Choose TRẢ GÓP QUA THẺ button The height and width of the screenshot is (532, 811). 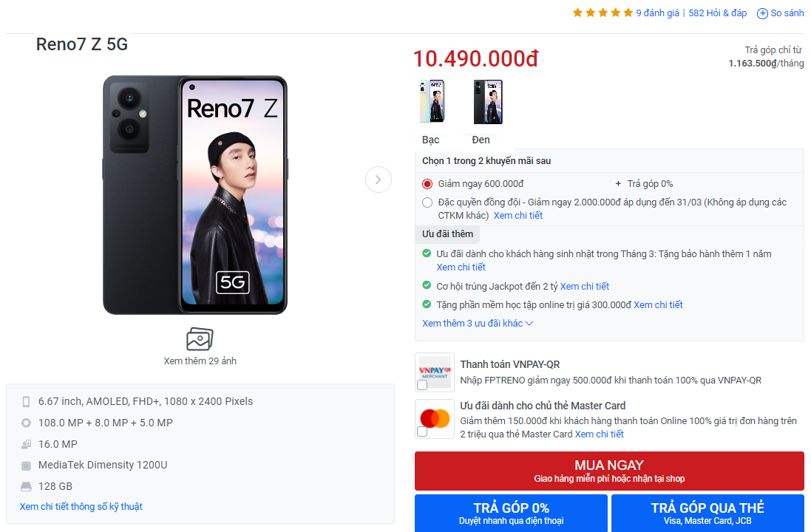pos(707,514)
